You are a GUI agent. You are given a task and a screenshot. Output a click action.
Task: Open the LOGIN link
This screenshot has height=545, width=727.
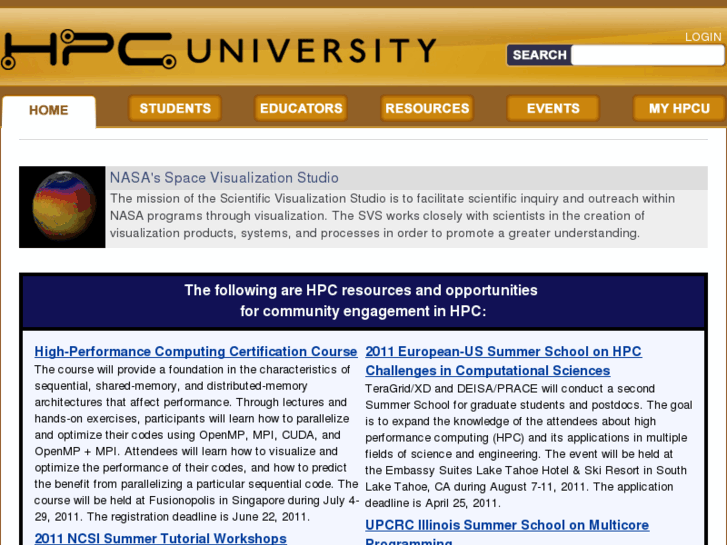click(x=703, y=37)
